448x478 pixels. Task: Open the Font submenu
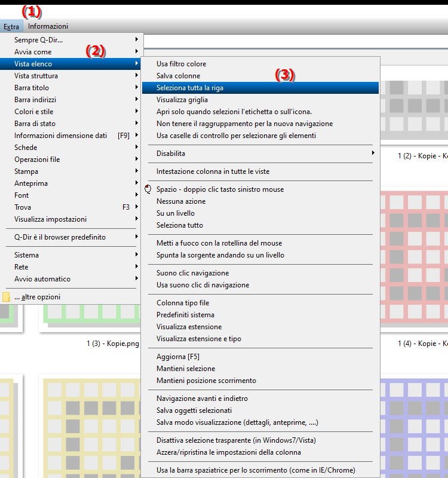pyautogui.click(x=70, y=195)
